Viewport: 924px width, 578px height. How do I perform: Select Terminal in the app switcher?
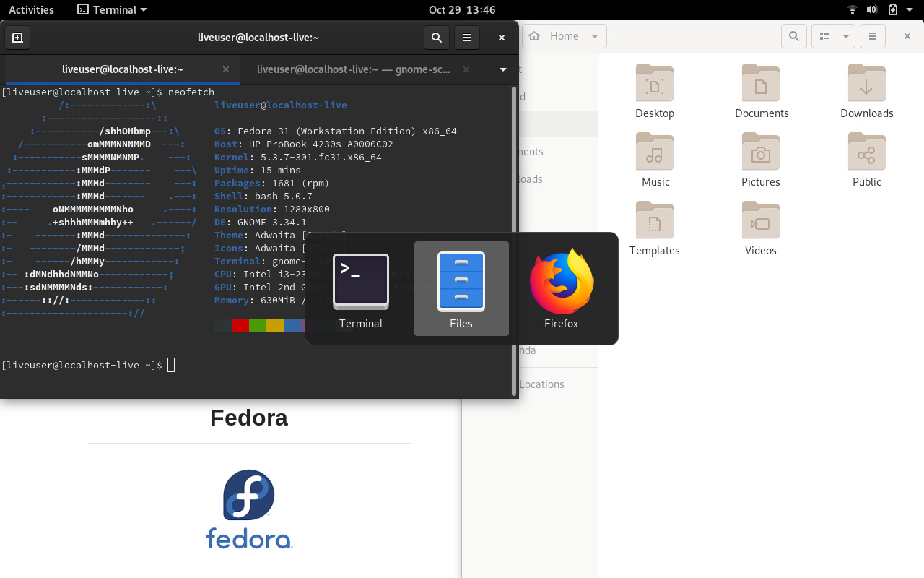tap(361, 289)
